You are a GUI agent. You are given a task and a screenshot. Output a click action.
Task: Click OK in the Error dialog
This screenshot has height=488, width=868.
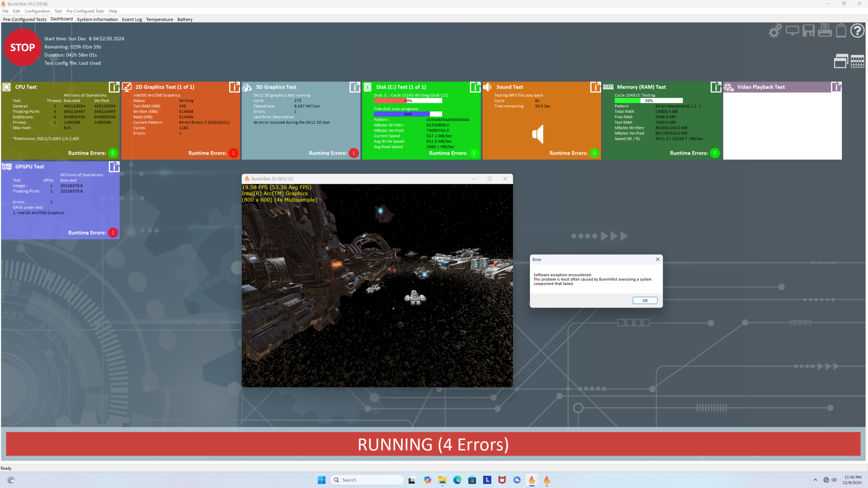645,301
